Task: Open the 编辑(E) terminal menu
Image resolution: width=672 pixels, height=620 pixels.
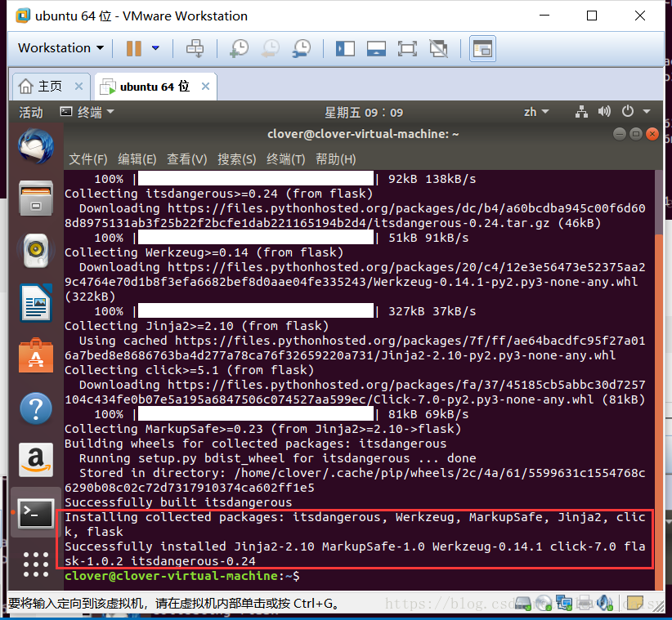Action: pos(137,159)
